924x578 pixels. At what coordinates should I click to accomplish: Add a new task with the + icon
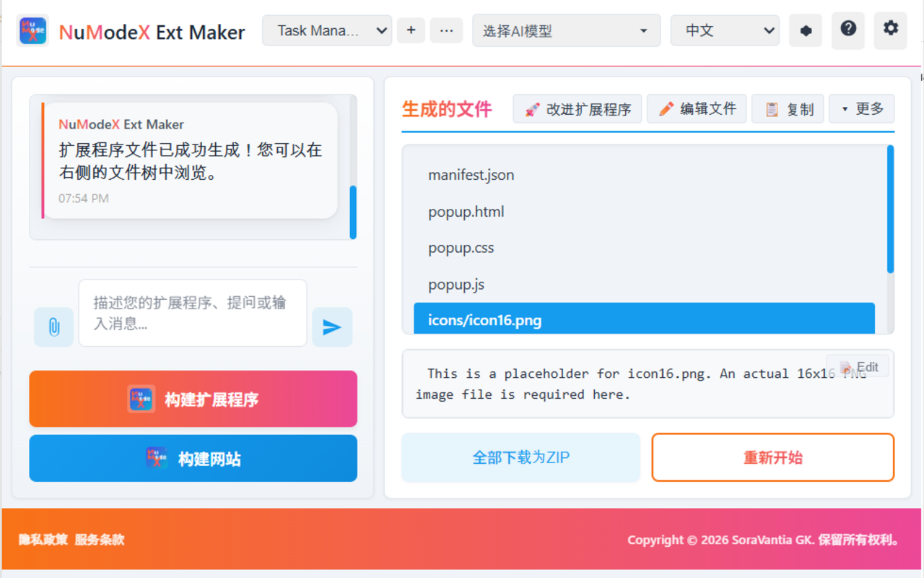[x=411, y=30]
